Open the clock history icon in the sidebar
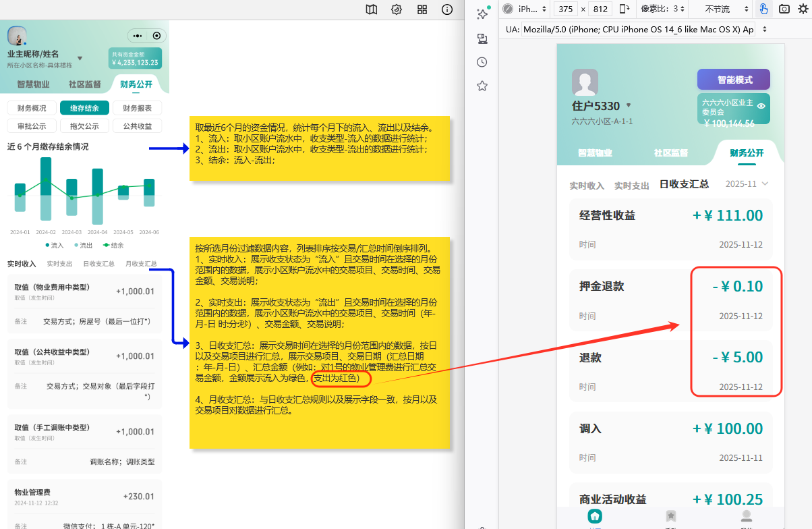This screenshot has height=529, width=812. coord(482,62)
